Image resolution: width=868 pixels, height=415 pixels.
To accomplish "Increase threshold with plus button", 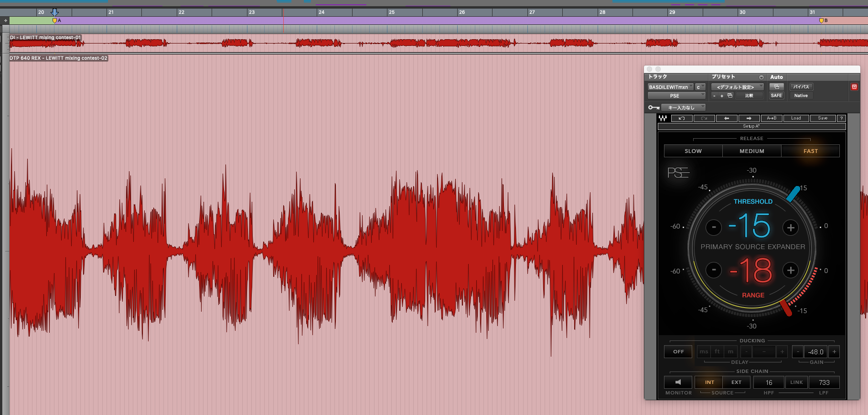I will (x=791, y=228).
